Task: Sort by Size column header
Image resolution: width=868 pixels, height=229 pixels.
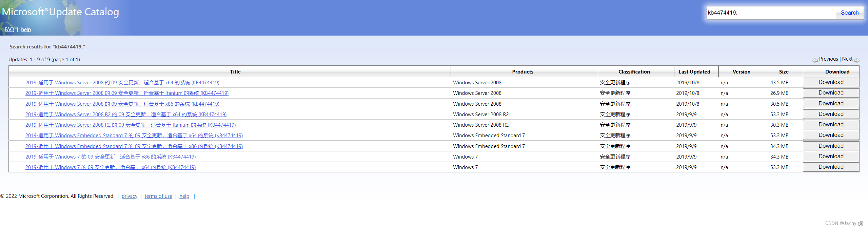Action: (784, 72)
